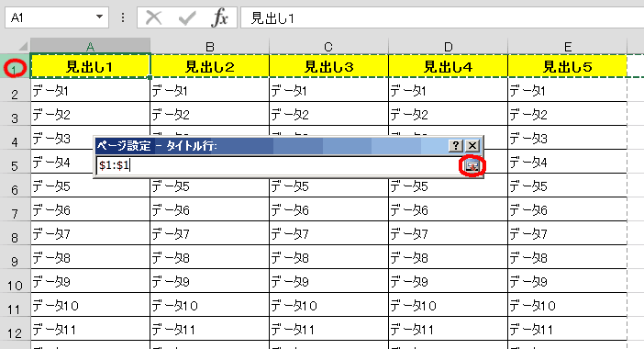Click cell 見出し4 in column D
Screen dimensions: 644x349
448,66
